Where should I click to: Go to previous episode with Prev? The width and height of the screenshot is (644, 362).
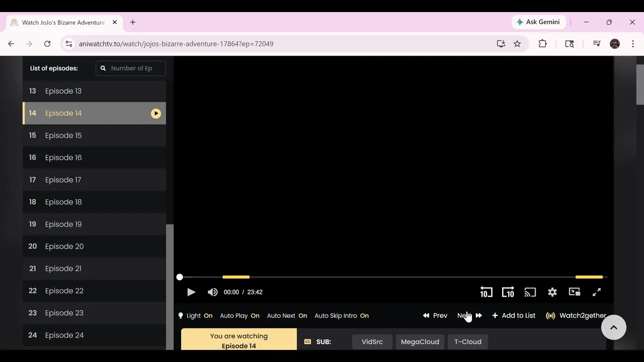point(435,316)
